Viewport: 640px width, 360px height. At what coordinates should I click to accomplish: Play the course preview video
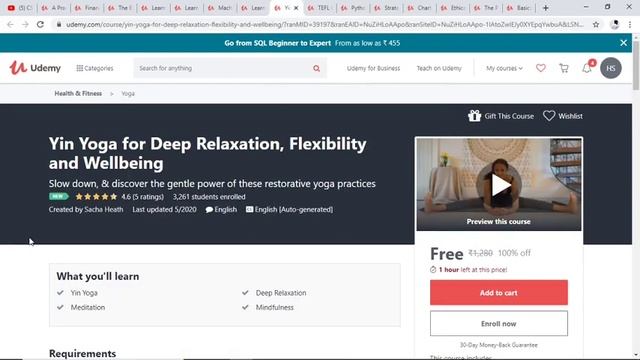499,185
